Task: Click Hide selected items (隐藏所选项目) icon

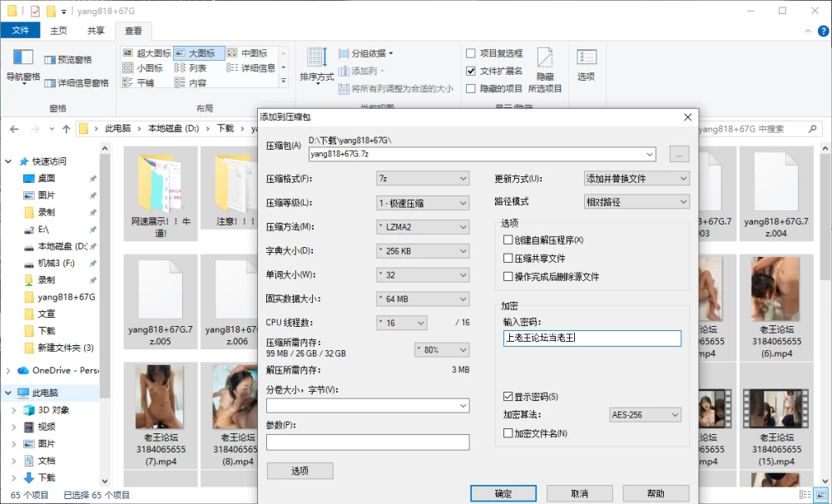Action: (x=545, y=70)
